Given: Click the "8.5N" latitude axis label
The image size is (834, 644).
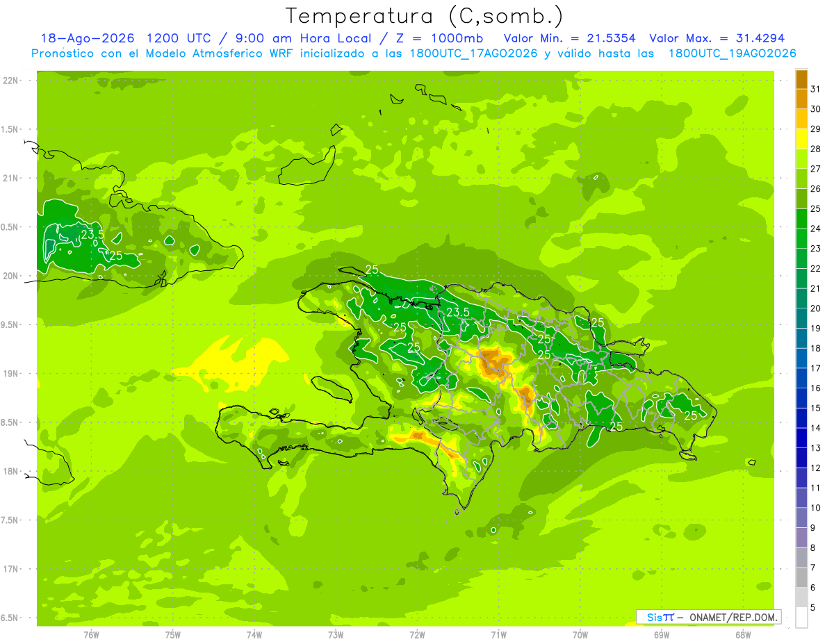Looking at the screenshot, I should click(10, 423).
